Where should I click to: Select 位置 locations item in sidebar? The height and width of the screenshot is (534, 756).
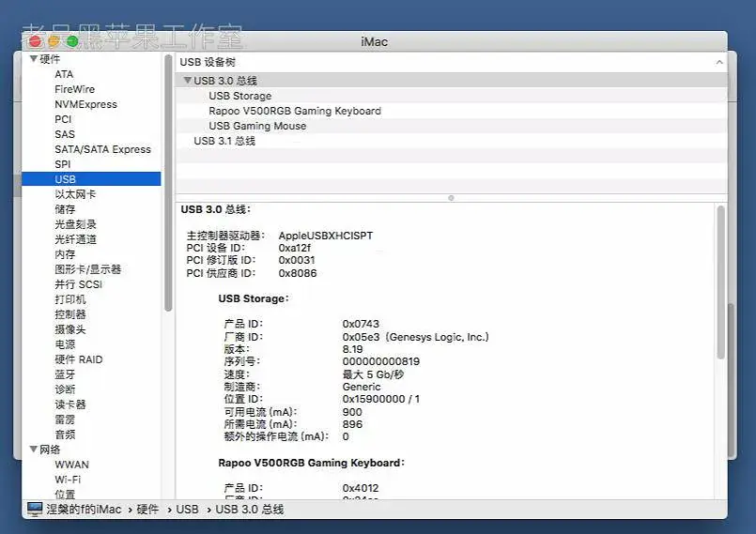(65, 494)
